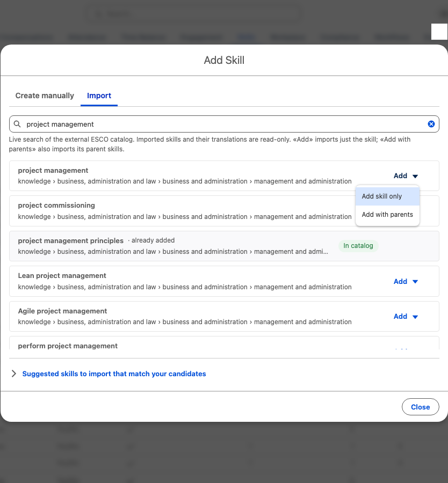Image resolution: width=448 pixels, height=483 pixels.
Task: Select project management principles result title
Action: tap(70, 240)
